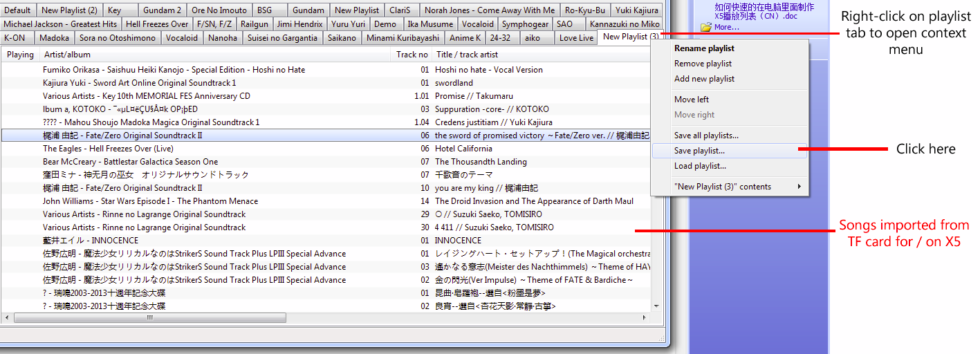Viewport: 980px width, 354px height.
Task: Select the swordland track row
Action: tap(326, 83)
